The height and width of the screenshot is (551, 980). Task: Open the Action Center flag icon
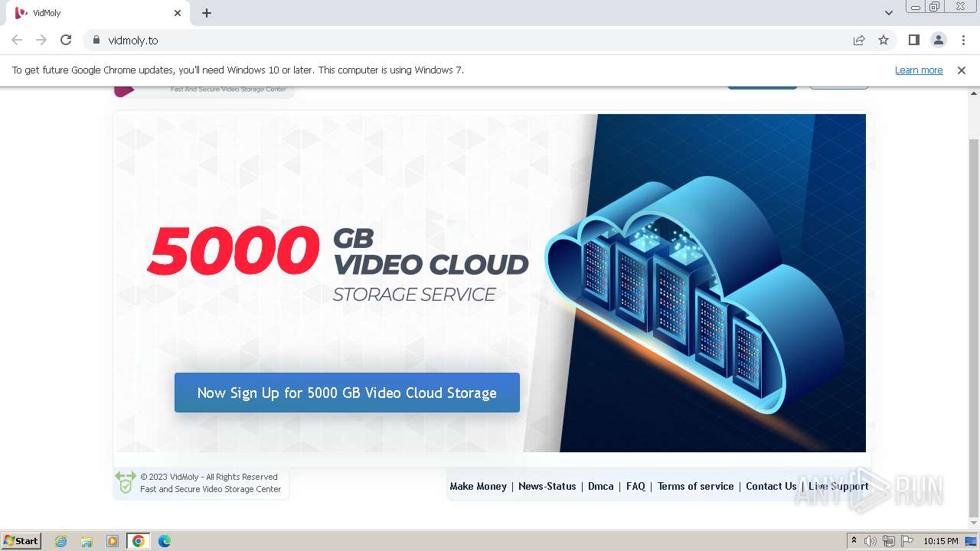[907, 541]
